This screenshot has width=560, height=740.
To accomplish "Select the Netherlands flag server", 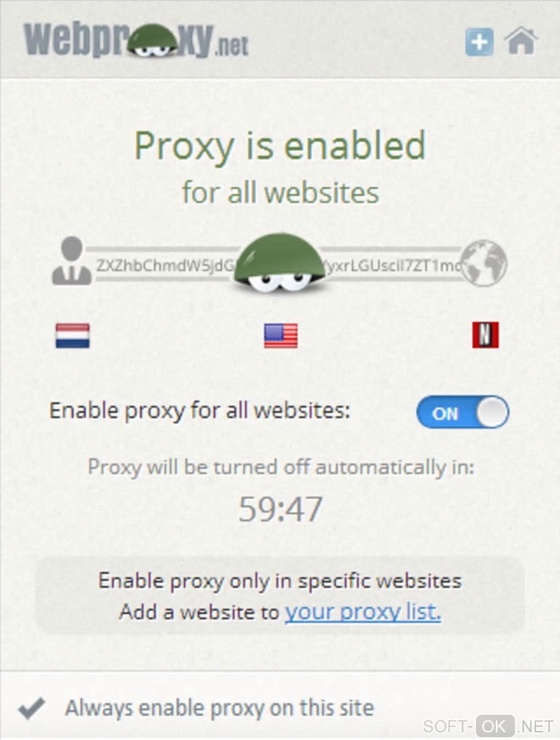I will pos(72,335).
